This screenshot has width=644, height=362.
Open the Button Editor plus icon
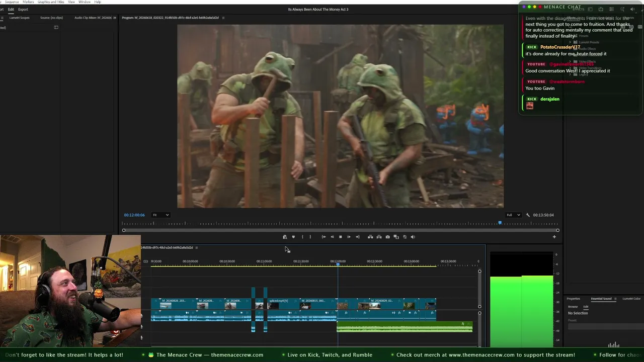554,237
